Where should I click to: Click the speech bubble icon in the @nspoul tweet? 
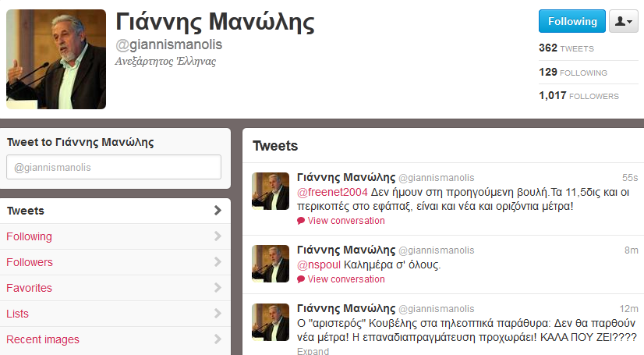click(x=301, y=279)
